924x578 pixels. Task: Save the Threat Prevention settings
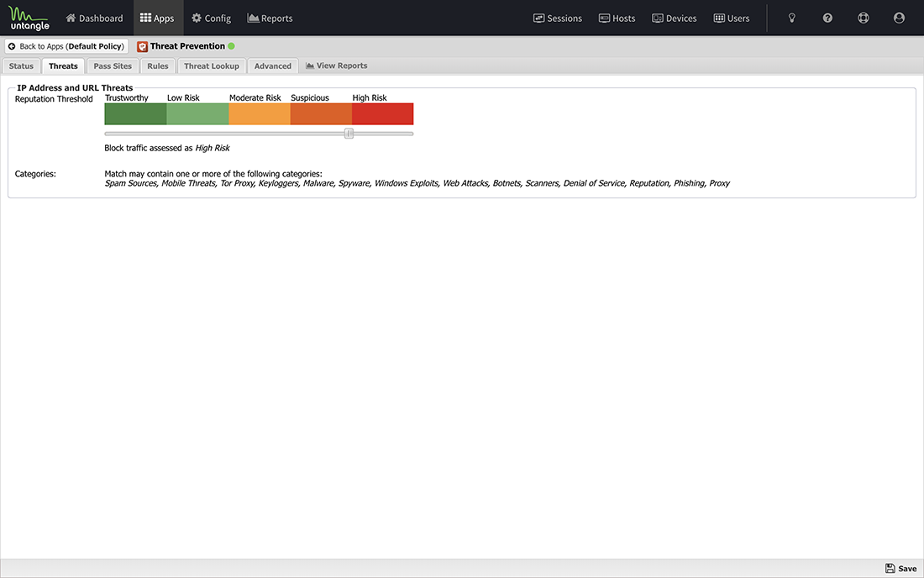coord(900,569)
